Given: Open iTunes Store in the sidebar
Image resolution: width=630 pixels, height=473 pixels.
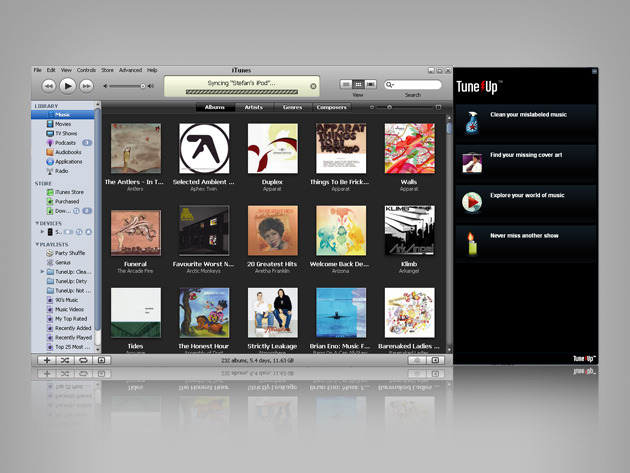Looking at the screenshot, I should click(x=68, y=192).
